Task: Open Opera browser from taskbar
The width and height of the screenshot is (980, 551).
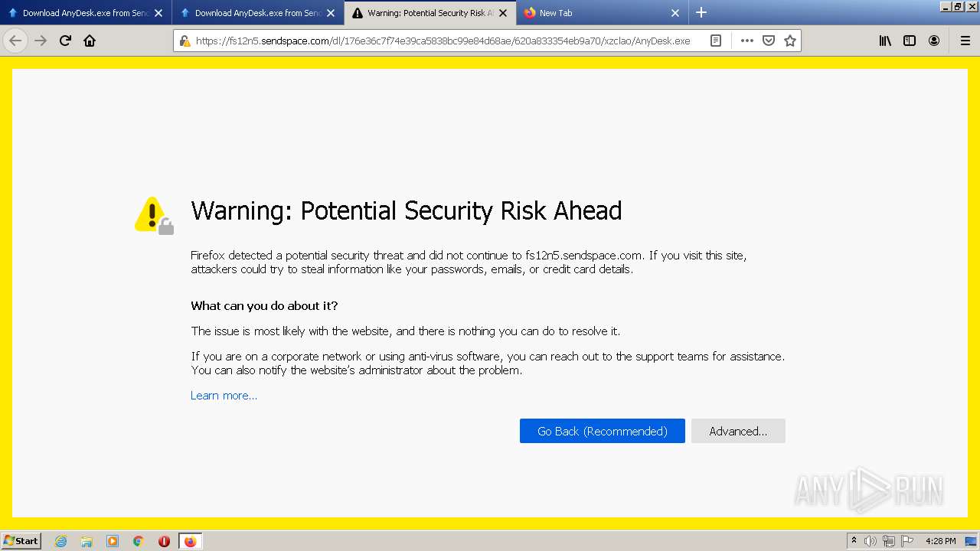Action: [164, 541]
